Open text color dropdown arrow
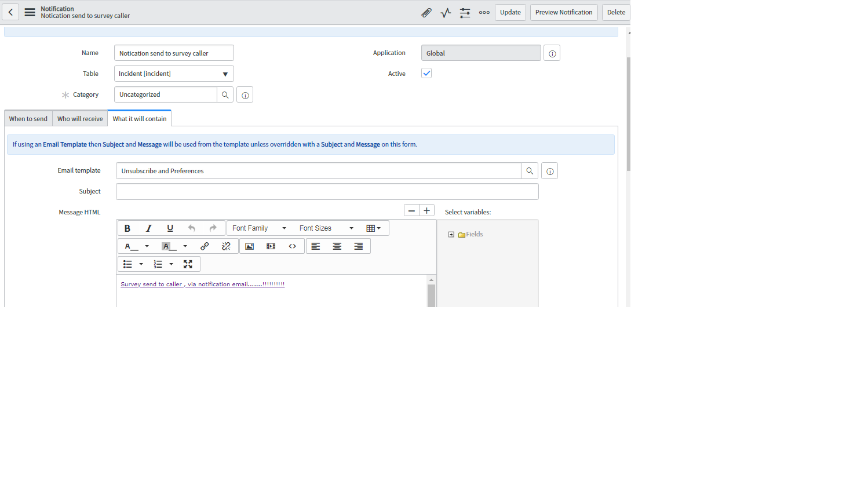The height and width of the screenshot is (496, 868). 147,246
